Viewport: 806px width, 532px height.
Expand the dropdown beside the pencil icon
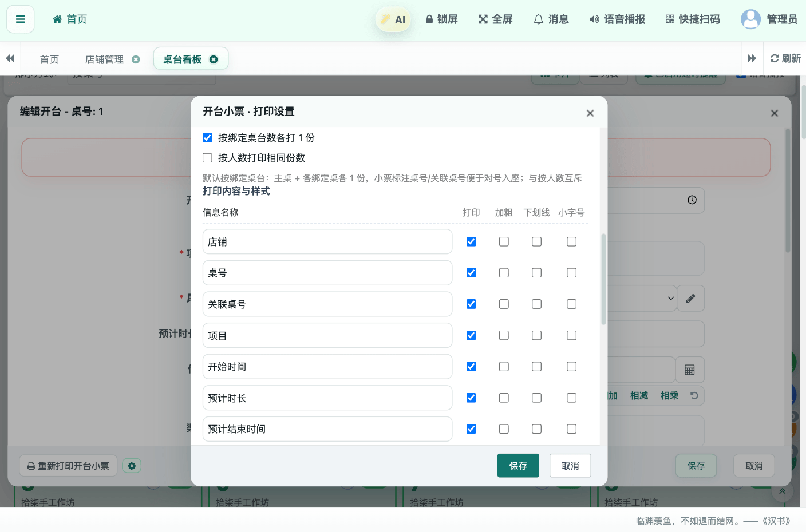coord(670,299)
